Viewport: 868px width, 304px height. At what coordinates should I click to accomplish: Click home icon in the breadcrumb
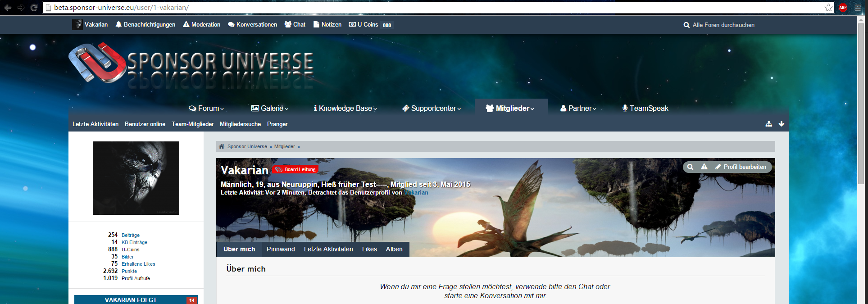tap(222, 146)
